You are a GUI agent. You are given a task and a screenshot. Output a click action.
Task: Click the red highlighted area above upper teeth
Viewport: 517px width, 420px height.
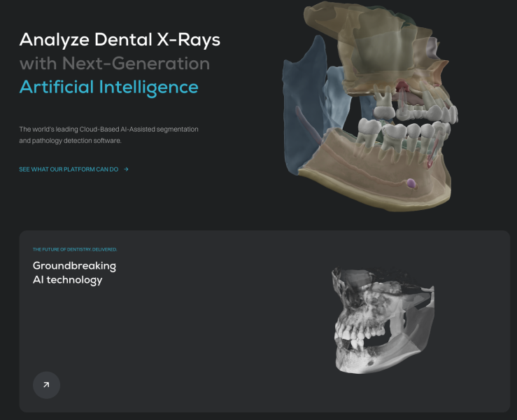tap(404, 87)
